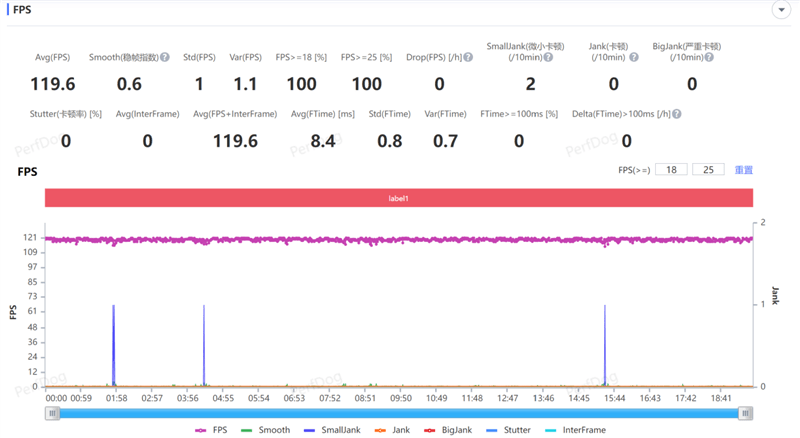Toggle BigJank legend entry
This screenshot has width=800, height=438.
click(x=448, y=430)
